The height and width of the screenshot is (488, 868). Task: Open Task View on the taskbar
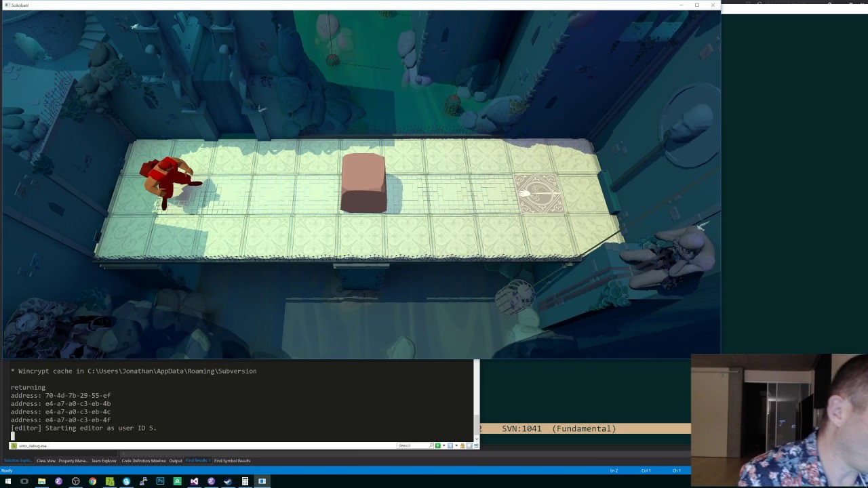point(24,481)
